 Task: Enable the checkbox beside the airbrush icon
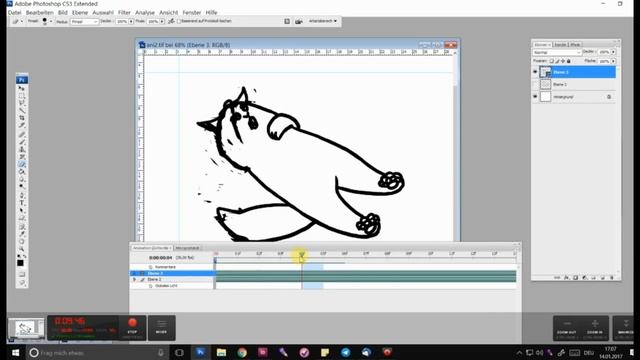179,21
